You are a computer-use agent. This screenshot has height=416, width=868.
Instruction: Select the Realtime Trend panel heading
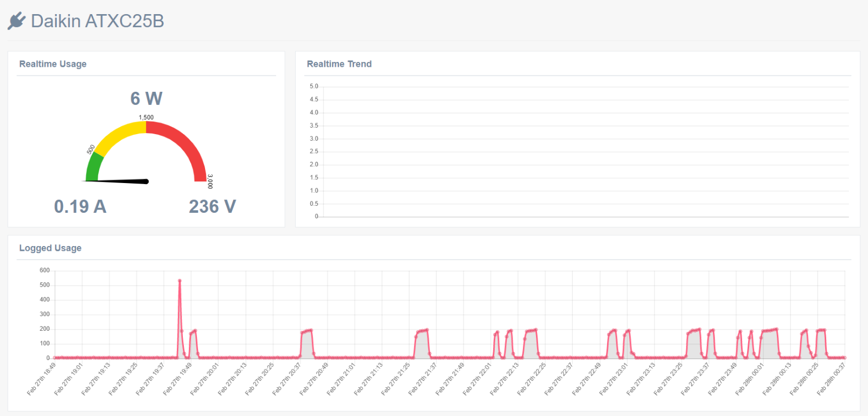(x=339, y=64)
